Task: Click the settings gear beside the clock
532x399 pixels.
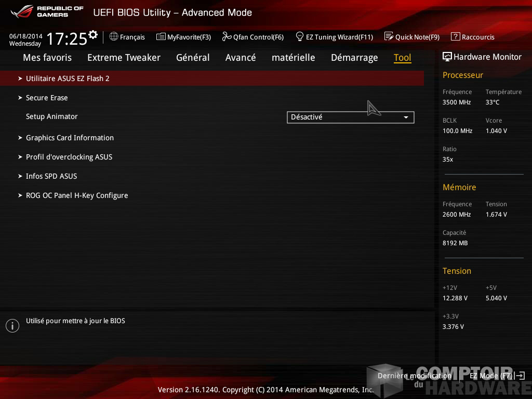Action: [x=93, y=34]
